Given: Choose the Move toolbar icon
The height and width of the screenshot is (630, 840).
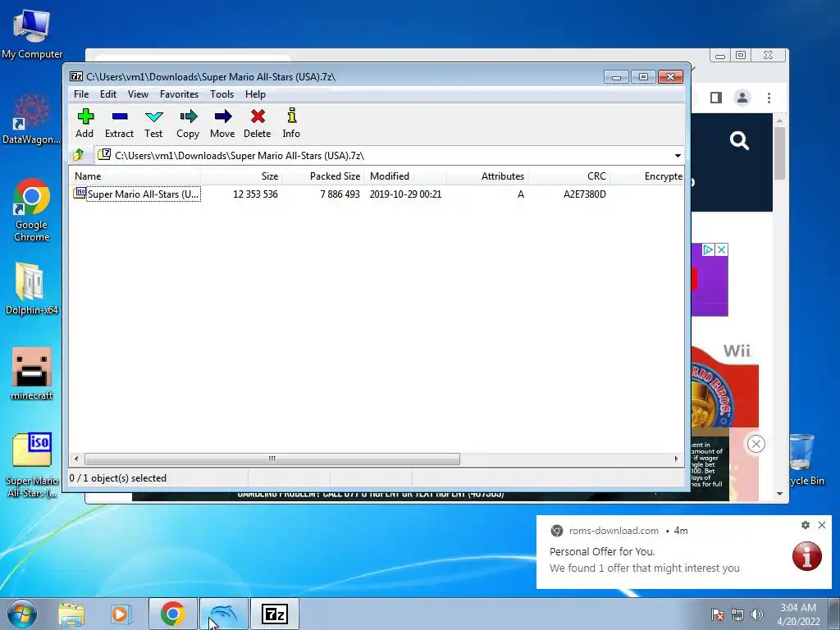Looking at the screenshot, I should click(x=222, y=124).
